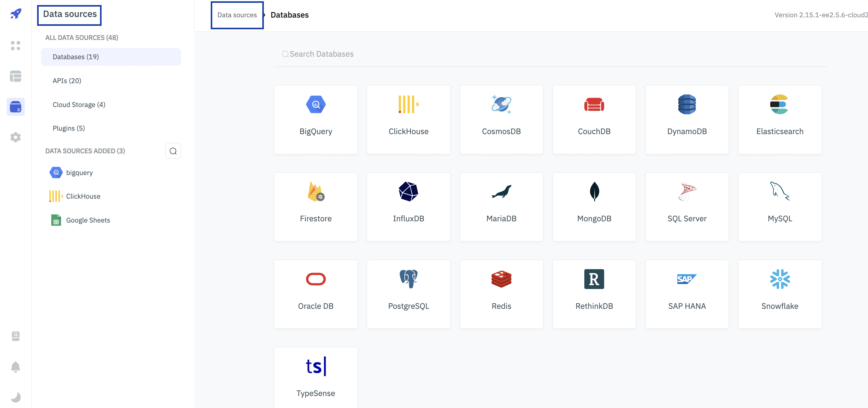Open the audit log icon in sidebar
The height and width of the screenshot is (408, 868).
(15, 336)
